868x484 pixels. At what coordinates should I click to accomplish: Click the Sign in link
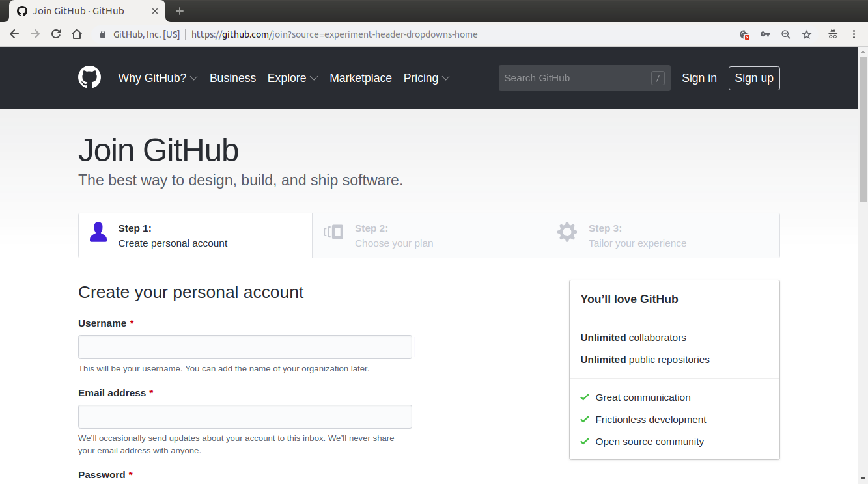tap(699, 78)
